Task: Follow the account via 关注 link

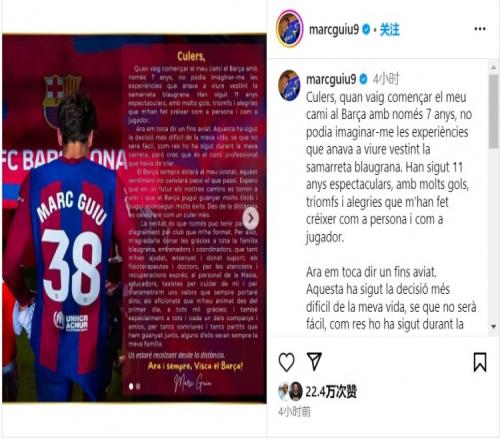Action: [x=390, y=30]
